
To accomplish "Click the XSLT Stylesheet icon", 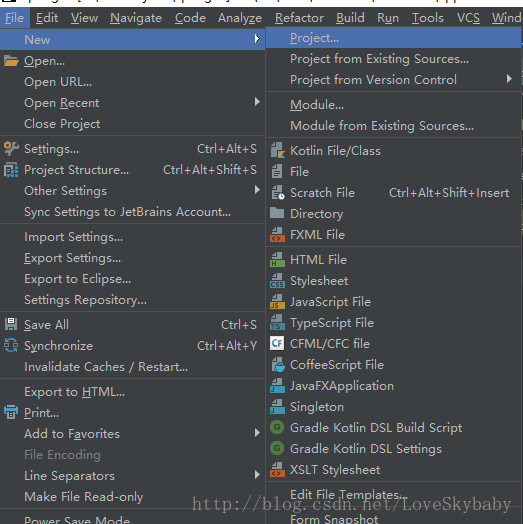I will [x=277, y=470].
